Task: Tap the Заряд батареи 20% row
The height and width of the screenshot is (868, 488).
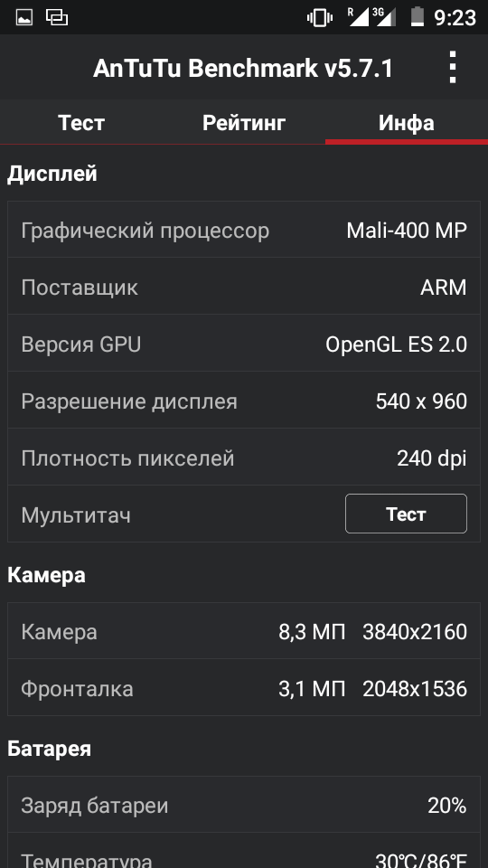Action: click(x=244, y=805)
